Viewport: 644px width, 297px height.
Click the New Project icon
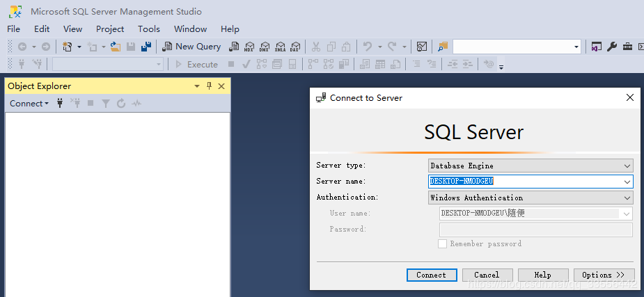(x=68, y=47)
